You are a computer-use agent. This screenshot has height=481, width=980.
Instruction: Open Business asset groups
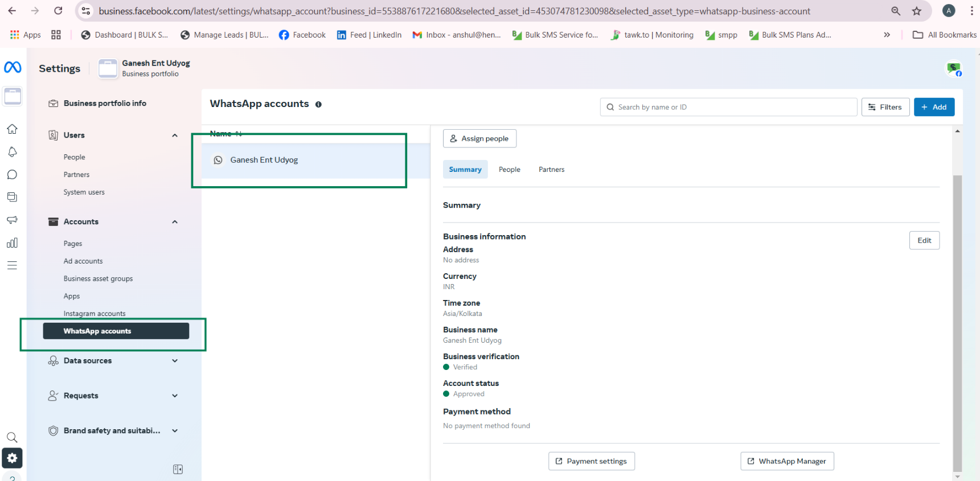click(98, 279)
